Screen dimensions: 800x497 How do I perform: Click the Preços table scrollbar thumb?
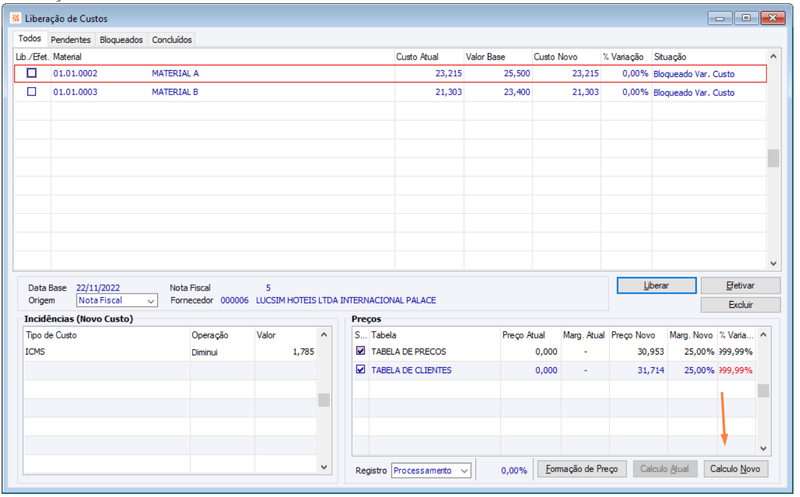pos(763,391)
